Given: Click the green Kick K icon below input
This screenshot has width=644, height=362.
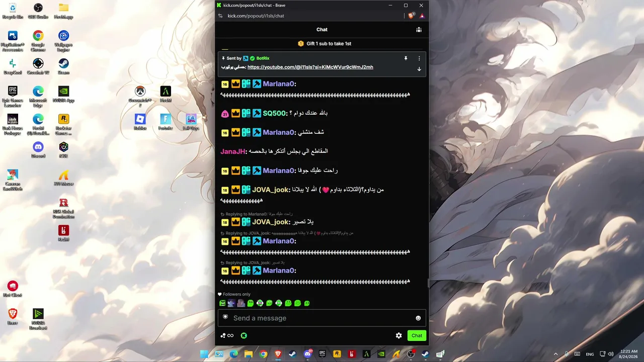Looking at the screenshot, I should (x=244, y=336).
